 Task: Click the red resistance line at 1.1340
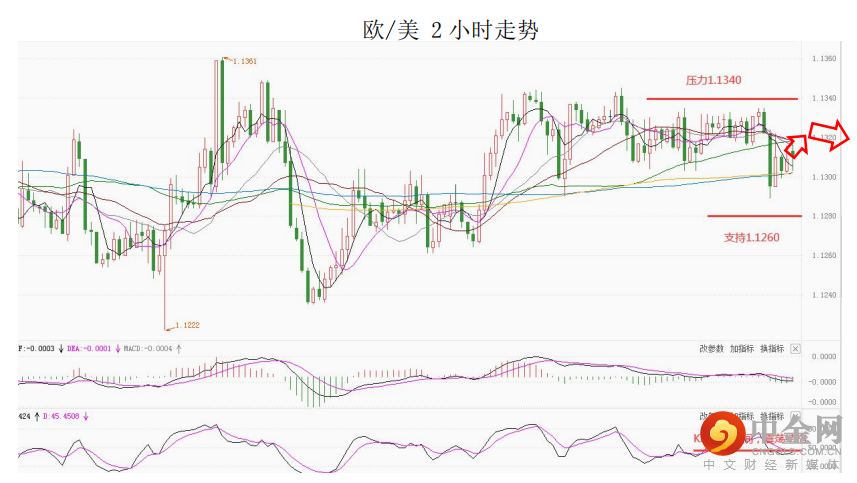click(722, 99)
